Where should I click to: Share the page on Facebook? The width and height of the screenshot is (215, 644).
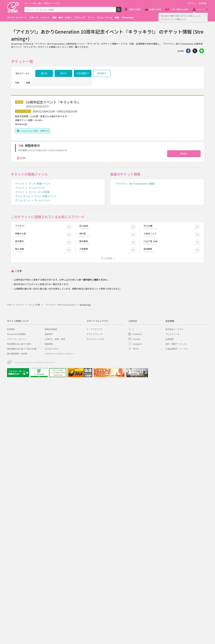188,51
